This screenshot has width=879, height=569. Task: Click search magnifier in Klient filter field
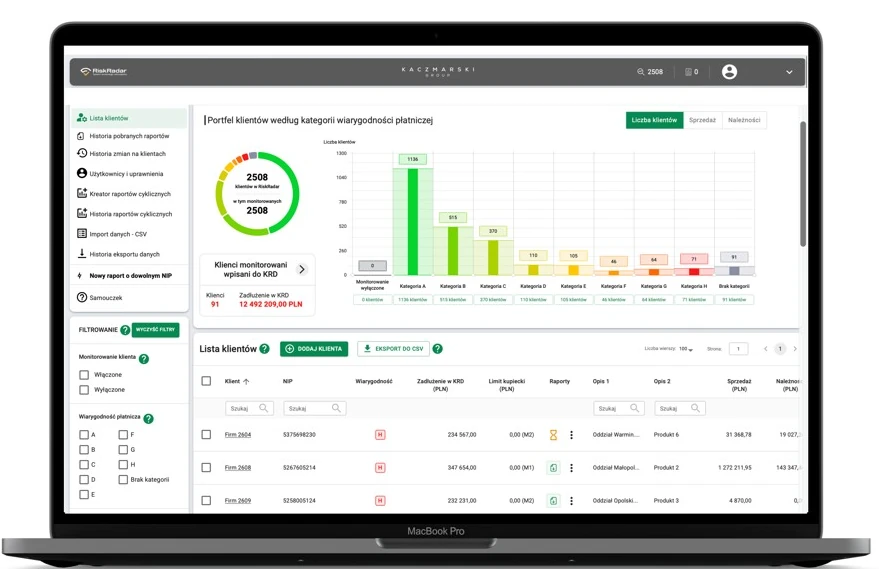263,408
